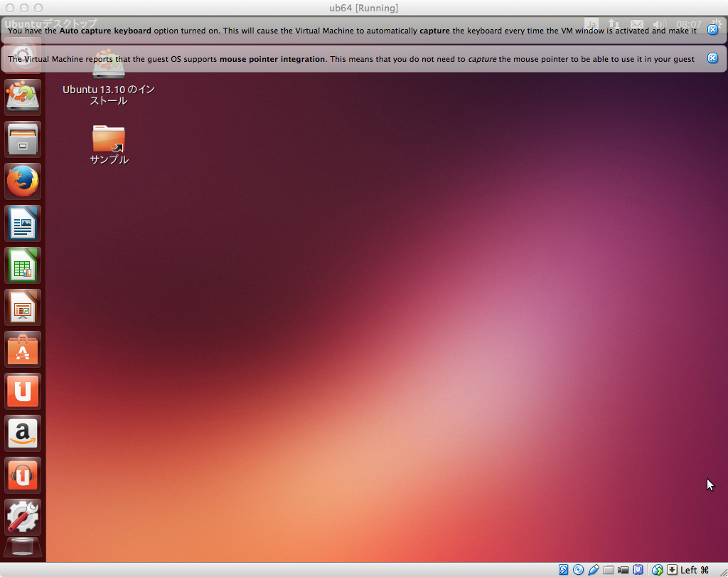Open LibreOffice Writer from launcher
Viewport: 728px width, 577px height.
tap(23, 223)
